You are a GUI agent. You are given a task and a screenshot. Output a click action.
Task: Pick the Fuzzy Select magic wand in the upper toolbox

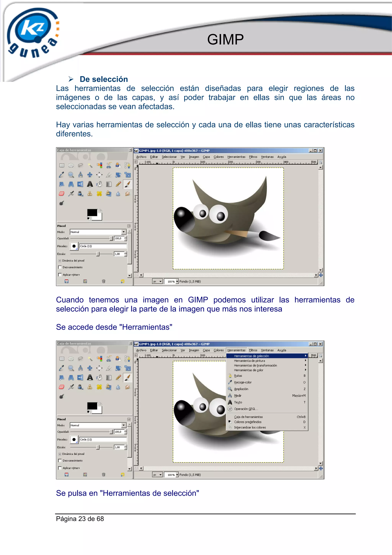click(90, 165)
